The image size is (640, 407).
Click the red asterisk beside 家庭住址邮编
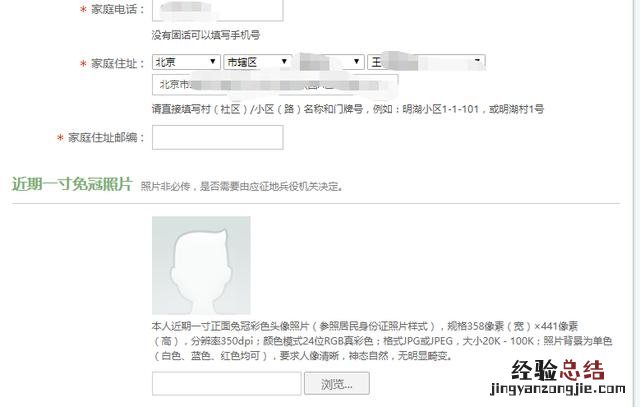(x=60, y=138)
